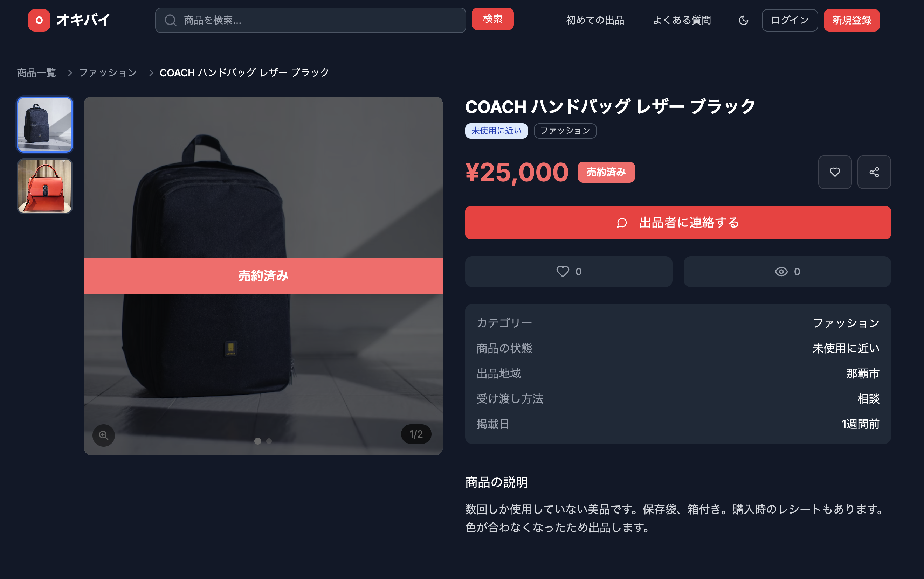
Task: Open よくある質問 menu item
Action: (x=682, y=20)
